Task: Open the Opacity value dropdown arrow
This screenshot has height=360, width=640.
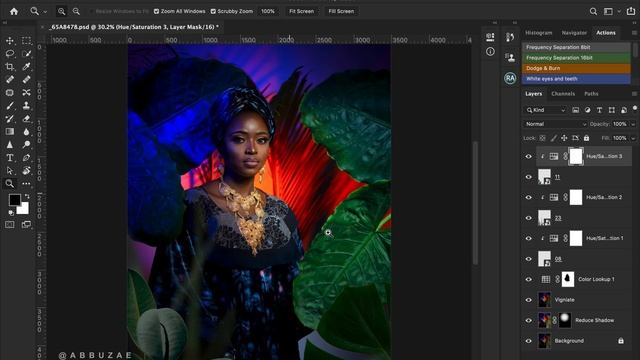Action: coord(633,124)
